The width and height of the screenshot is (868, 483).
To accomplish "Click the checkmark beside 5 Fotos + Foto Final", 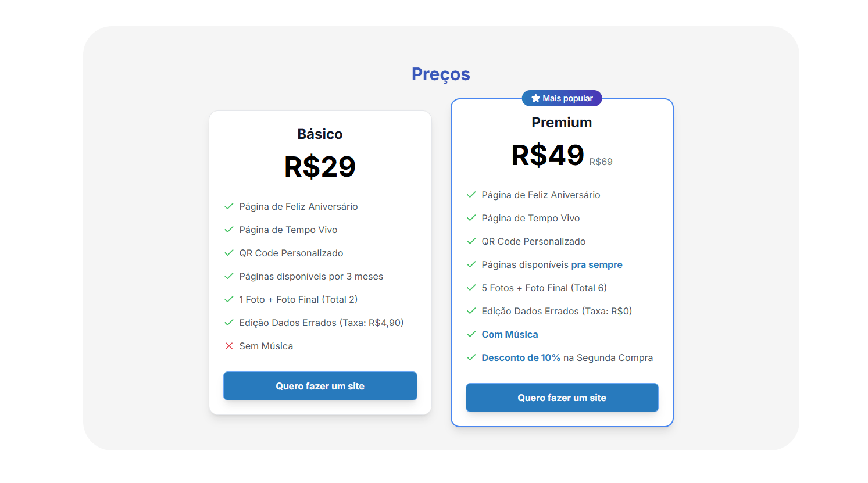I will (471, 287).
